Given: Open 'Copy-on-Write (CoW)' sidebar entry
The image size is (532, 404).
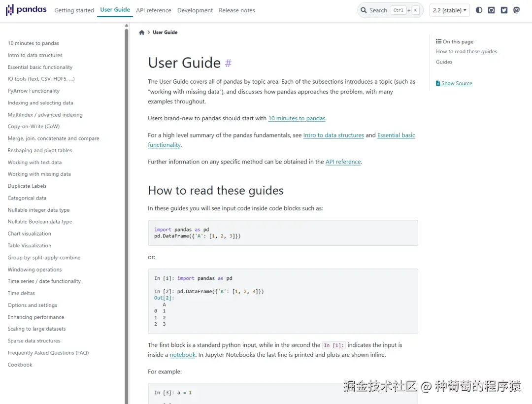Looking at the screenshot, I should click(33, 127).
